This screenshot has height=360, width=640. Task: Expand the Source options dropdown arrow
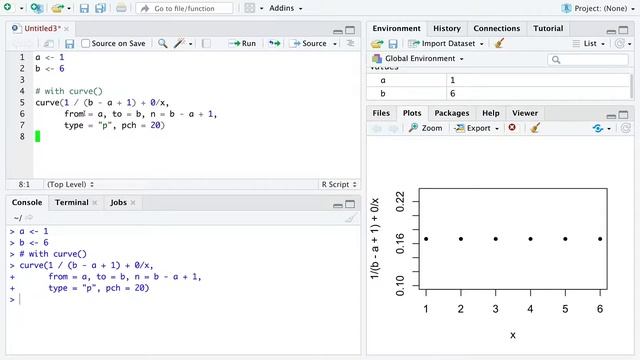click(x=335, y=44)
